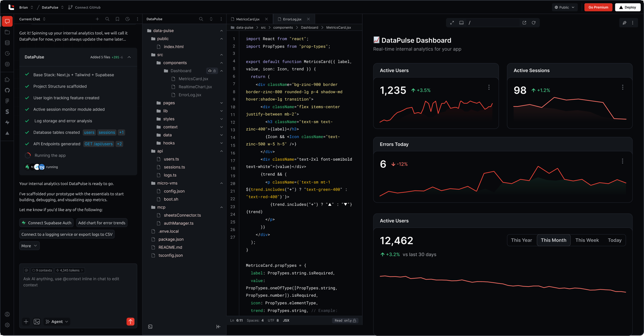Screen dimensions: 644x336
Task: Open the puzzle-piece extensions icon in sidebar
Action: (7, 79)
